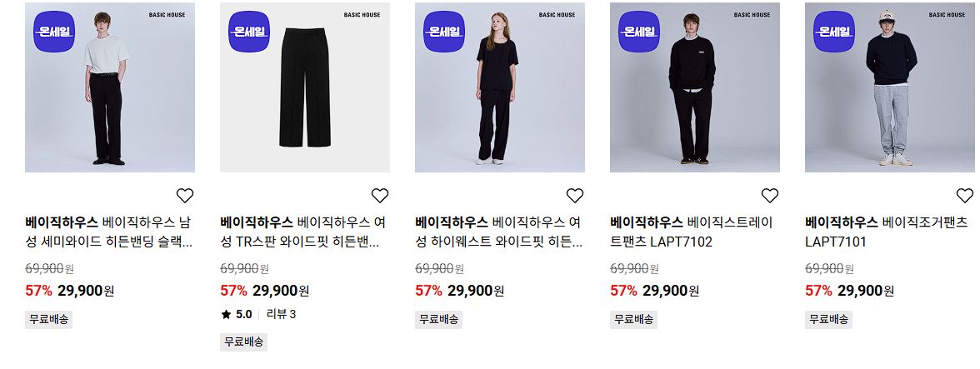980x369 pixels.
Task: Click the 무료배송 tag under women's TR span pants
Action: click(243, 342)
